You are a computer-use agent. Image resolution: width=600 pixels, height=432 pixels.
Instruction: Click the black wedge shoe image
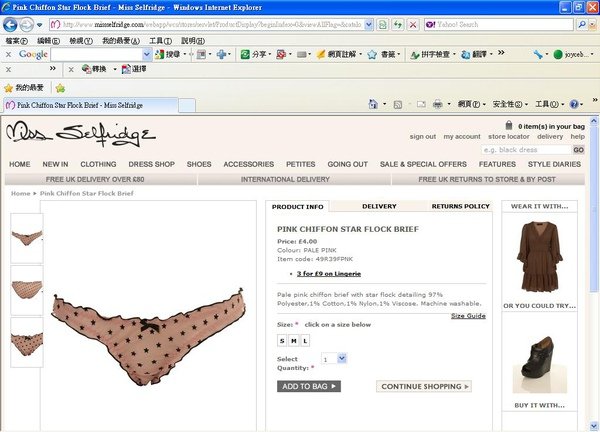tap(540, 364)
